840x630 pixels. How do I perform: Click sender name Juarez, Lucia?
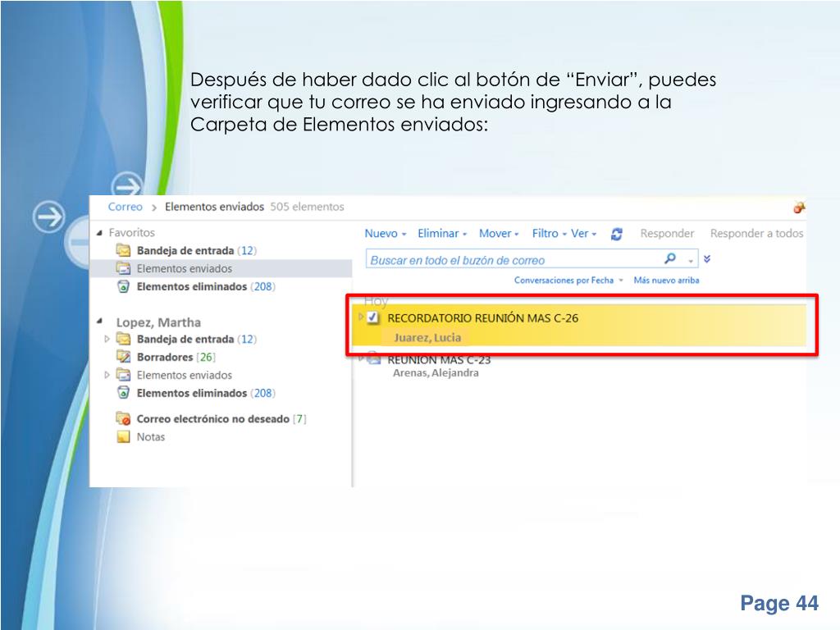coord(427,337)
